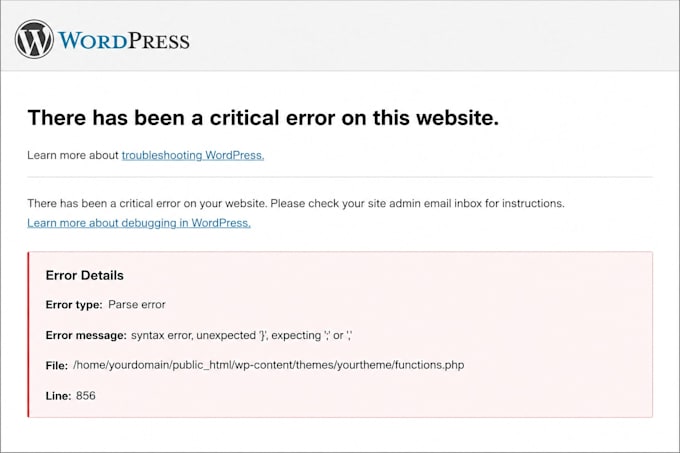Click the line number 856
The image size is (680, 453).
tap(85, 395)
